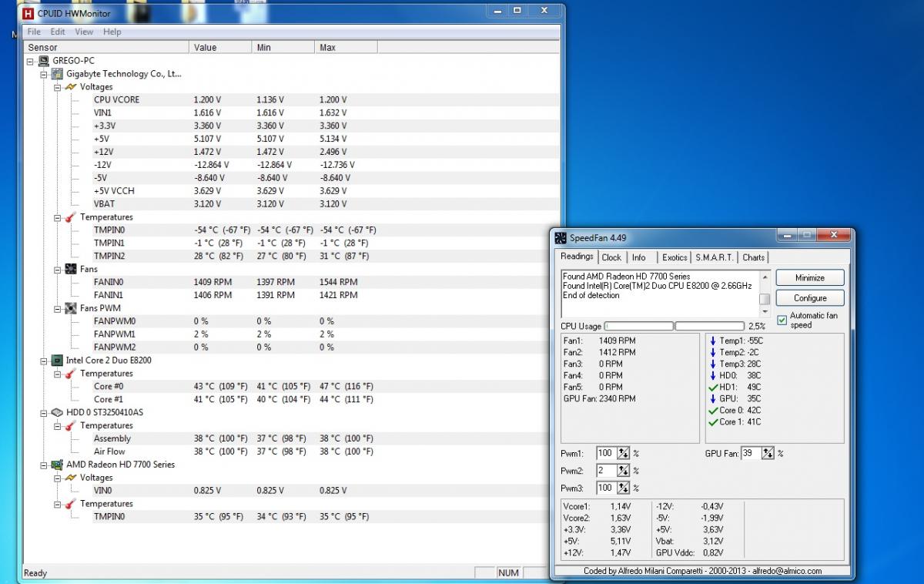Image resolution: width=924 pixels, height=584 pixels.
Task: Click the HDD 0 ST3250410AS drive icon
Action: pyautogui.click(x=57, y=412)
